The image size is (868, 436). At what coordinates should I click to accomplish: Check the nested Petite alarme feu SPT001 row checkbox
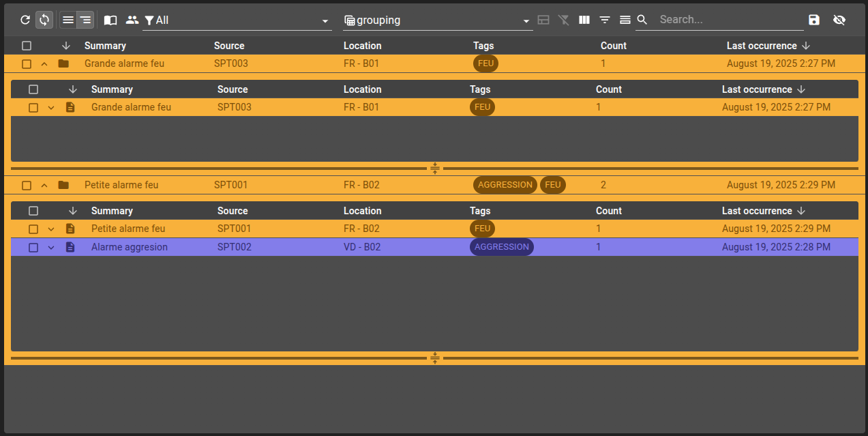click(33, 229)
